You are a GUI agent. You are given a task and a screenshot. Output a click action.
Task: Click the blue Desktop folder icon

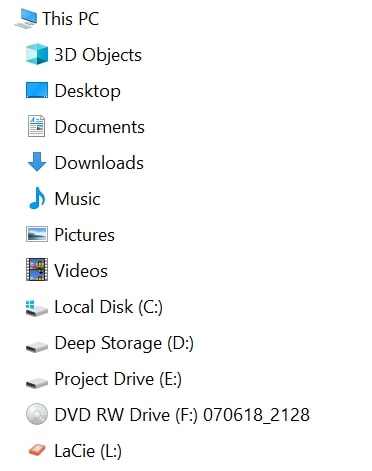(x=37, y=90)
